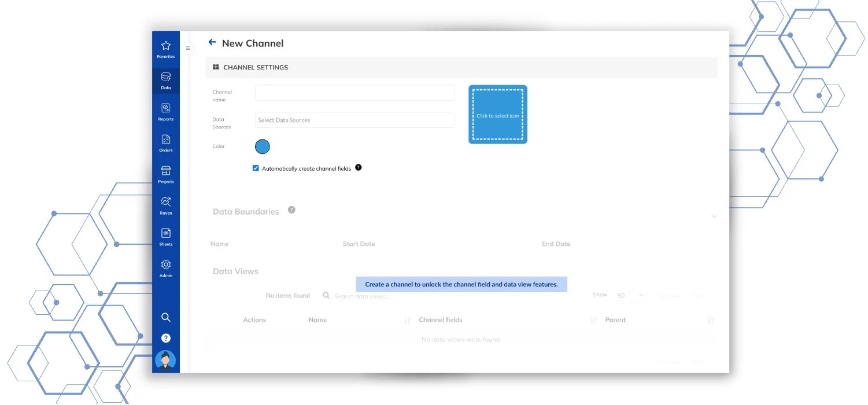
Task: Toggle the sidebar collapse hamburger button
Action: tap(188, 48)
